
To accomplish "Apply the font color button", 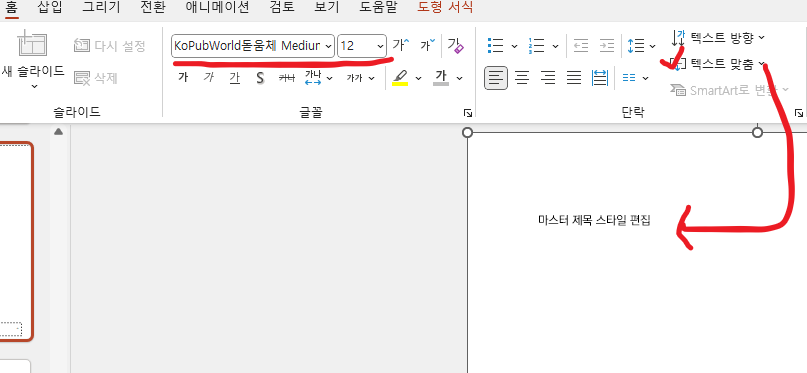I will click(x=441, y=78).
